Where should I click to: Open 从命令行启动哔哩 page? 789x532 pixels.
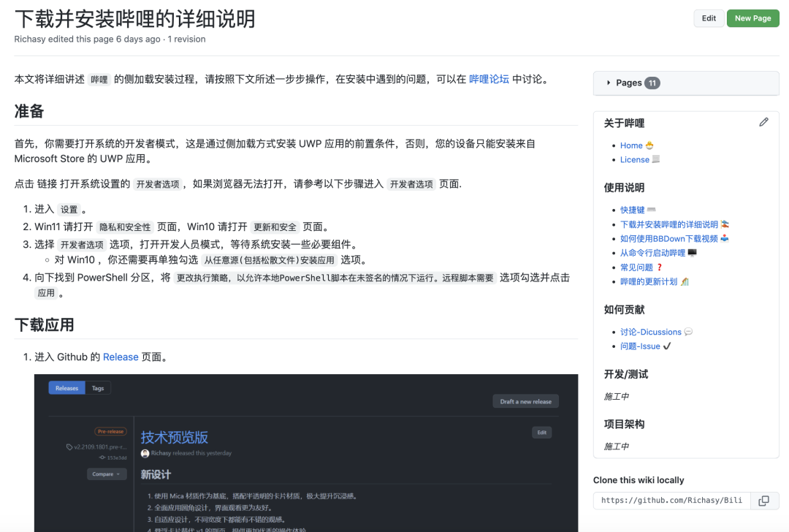tap(652, 253)
